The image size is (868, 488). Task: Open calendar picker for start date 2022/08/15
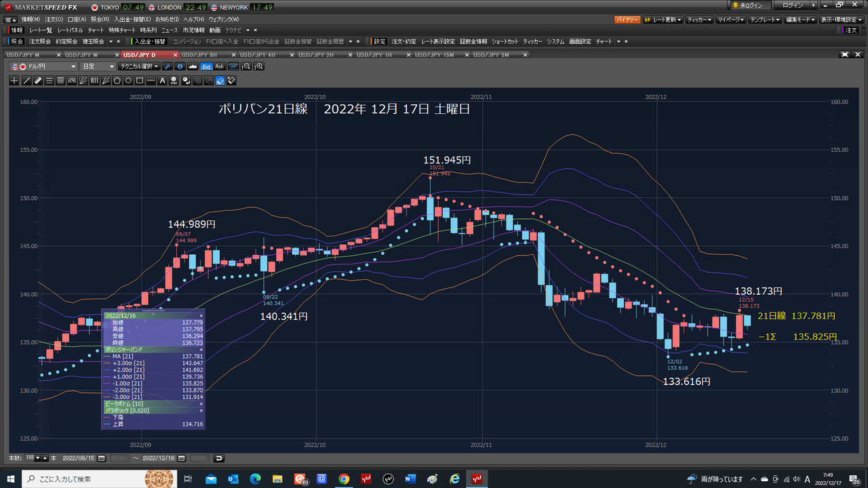[x=102, y=458]
